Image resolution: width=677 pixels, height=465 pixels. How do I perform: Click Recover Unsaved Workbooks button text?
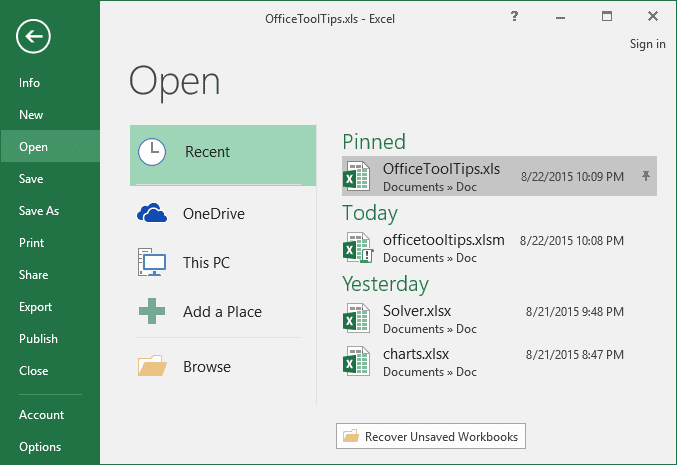tap(441, 436)
